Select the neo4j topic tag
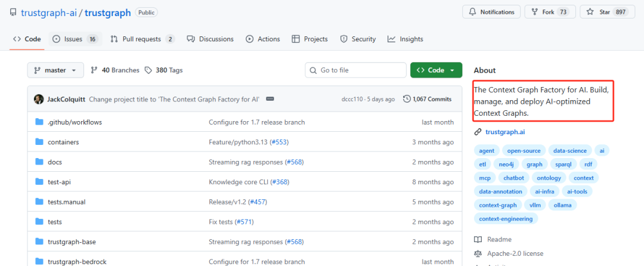 point(506,164)
